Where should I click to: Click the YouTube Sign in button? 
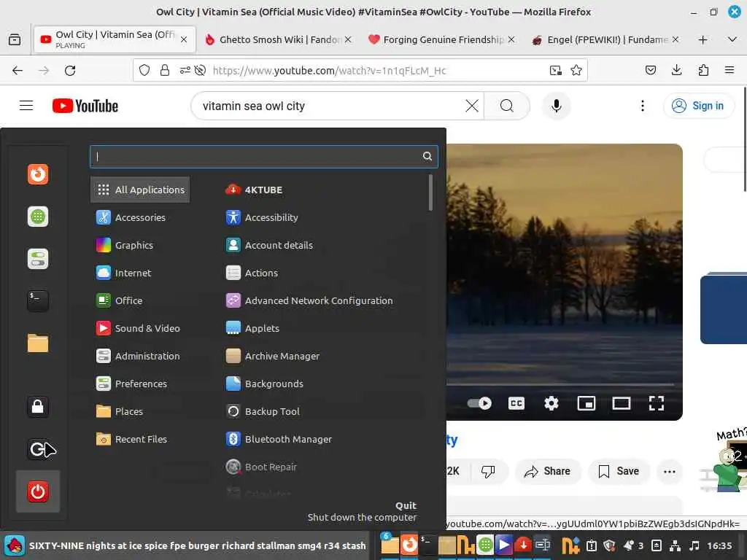(x=698, y=106)
